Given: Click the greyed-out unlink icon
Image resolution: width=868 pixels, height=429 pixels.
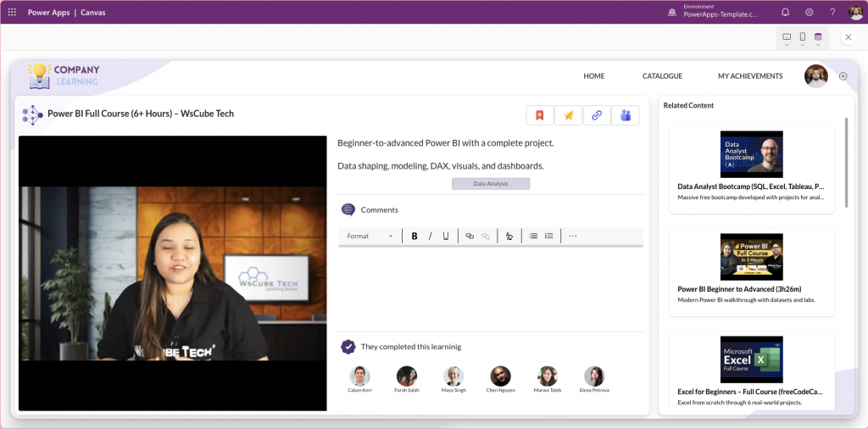Looking at the screenshot, I should (x=486, y=236).
